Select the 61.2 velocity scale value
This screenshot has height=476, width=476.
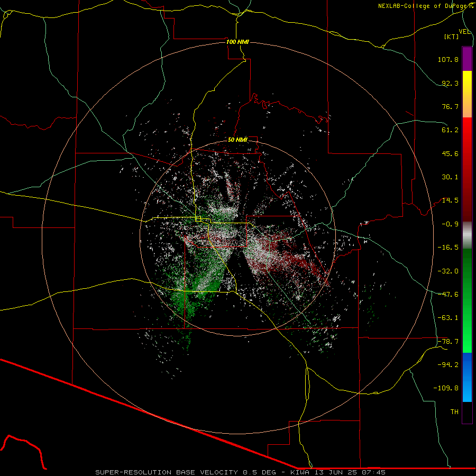(x=450, y=130)
